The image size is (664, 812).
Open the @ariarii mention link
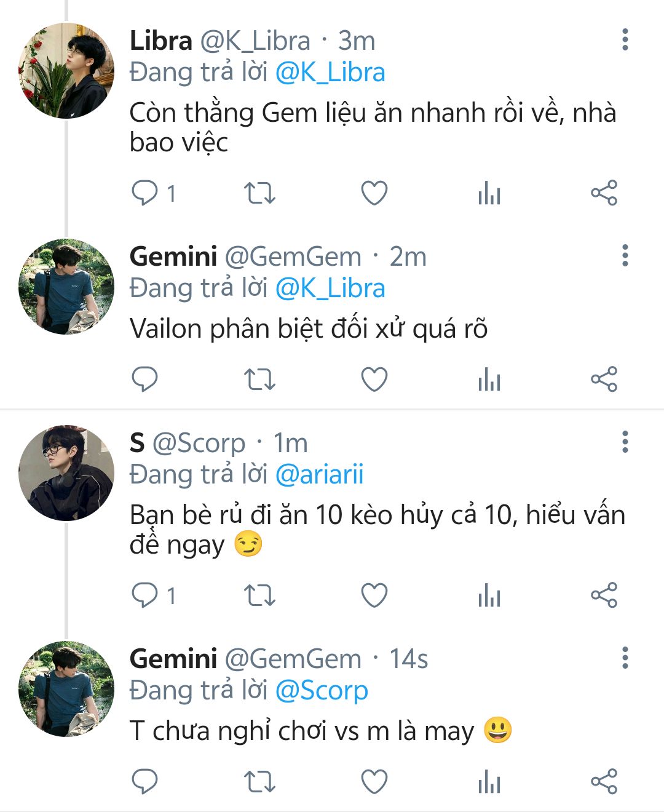[320, 474]
